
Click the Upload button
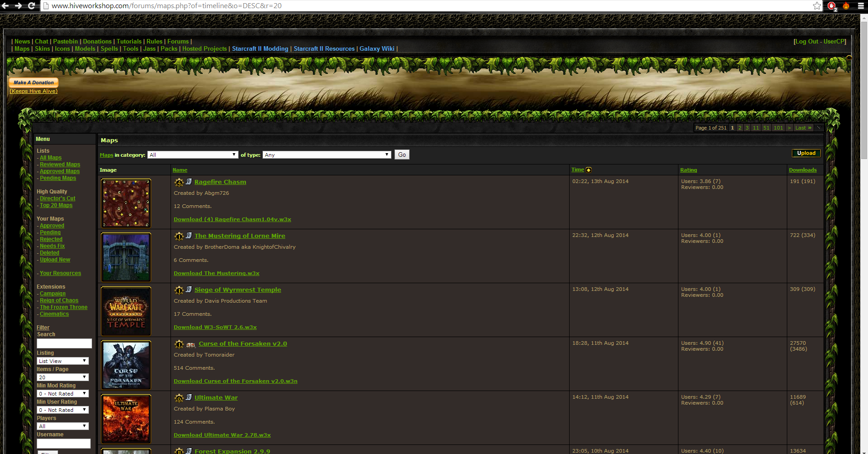(x=806, y=153)
